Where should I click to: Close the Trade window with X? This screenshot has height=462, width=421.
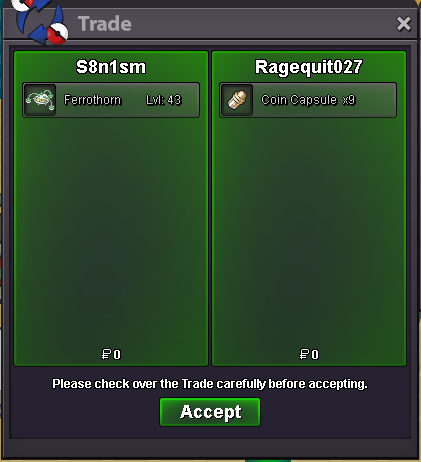(x=403, y=24)
